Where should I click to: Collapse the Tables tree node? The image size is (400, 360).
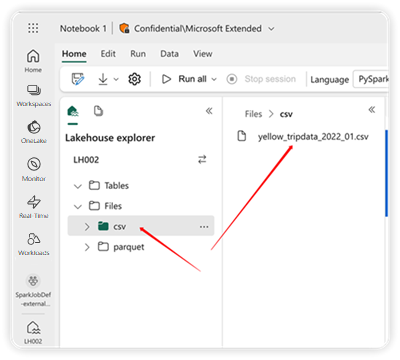click(x=78, y=186)
